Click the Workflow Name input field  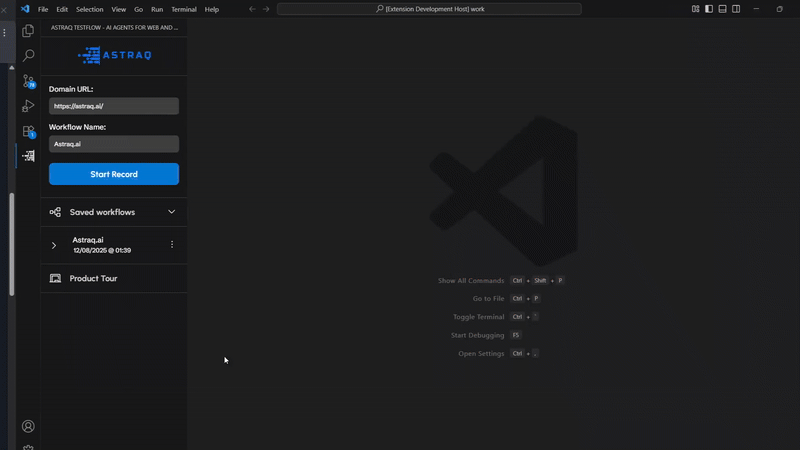[x=114, y=144]
